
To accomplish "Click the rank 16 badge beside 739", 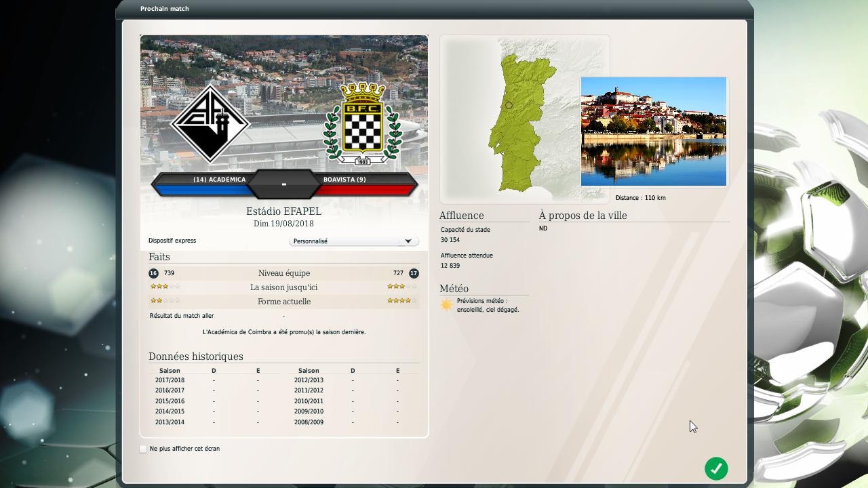I will tap(153, 273).
